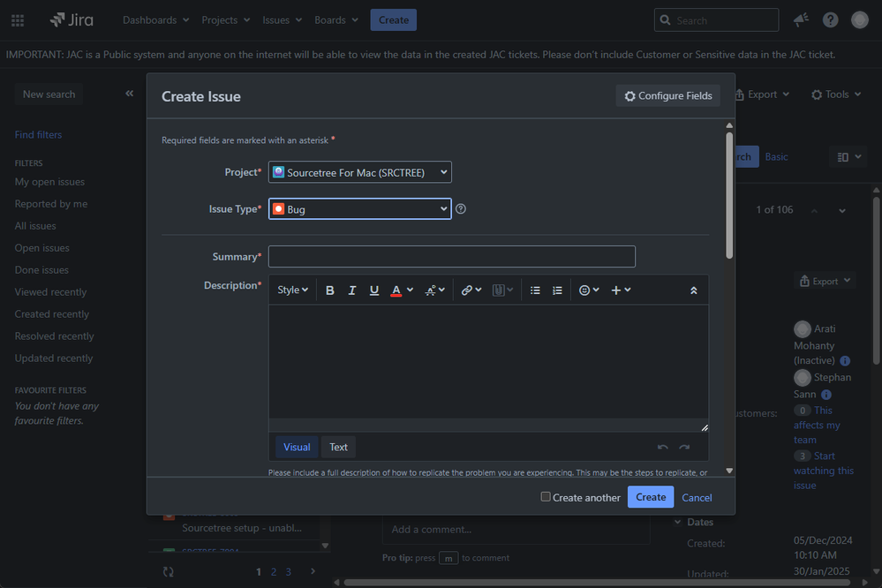The width and height of the screenshot is (882, 588).
Task: Open the help question mark menu
Action: coord(830,20)
